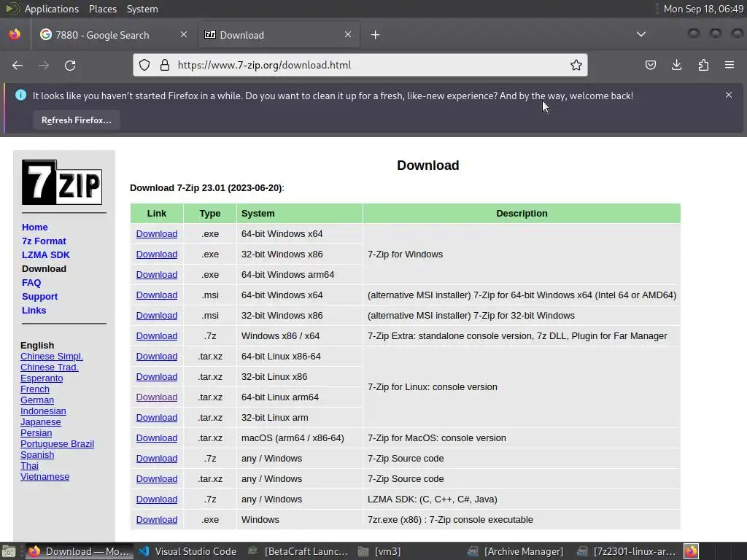747x560 pixels.
Task: Download the 7zr.exe console executable
Action: 157,520
